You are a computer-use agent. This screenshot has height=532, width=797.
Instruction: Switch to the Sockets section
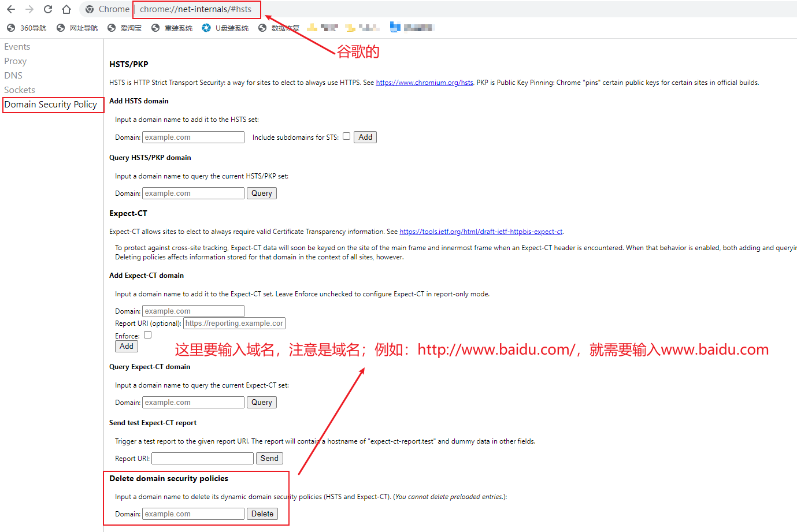coord(20,90)
